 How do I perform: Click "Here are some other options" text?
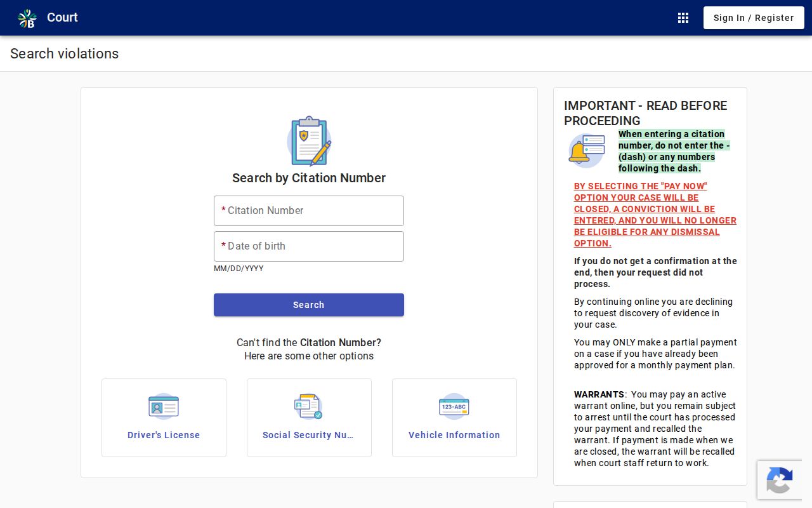click(309, 356)
